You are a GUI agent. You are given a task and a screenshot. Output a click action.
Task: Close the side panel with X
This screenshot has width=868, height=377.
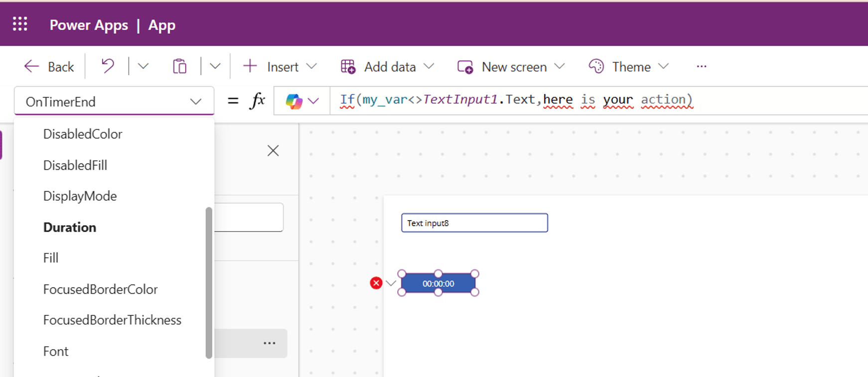(x=273, y=151)
